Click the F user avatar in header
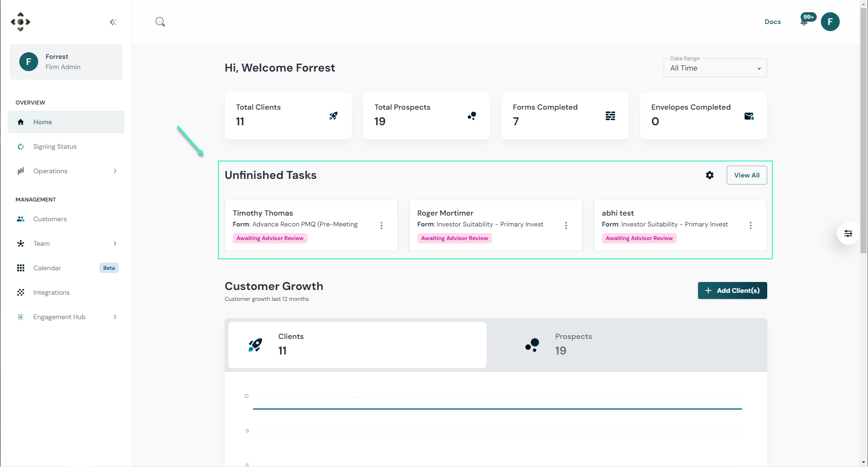Screen dimensions: 868x467 830,22
